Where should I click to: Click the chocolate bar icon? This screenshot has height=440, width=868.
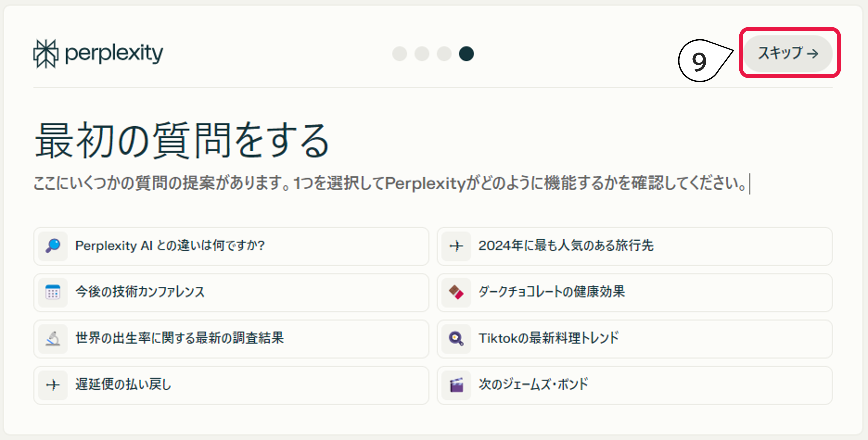coord(456,292)
